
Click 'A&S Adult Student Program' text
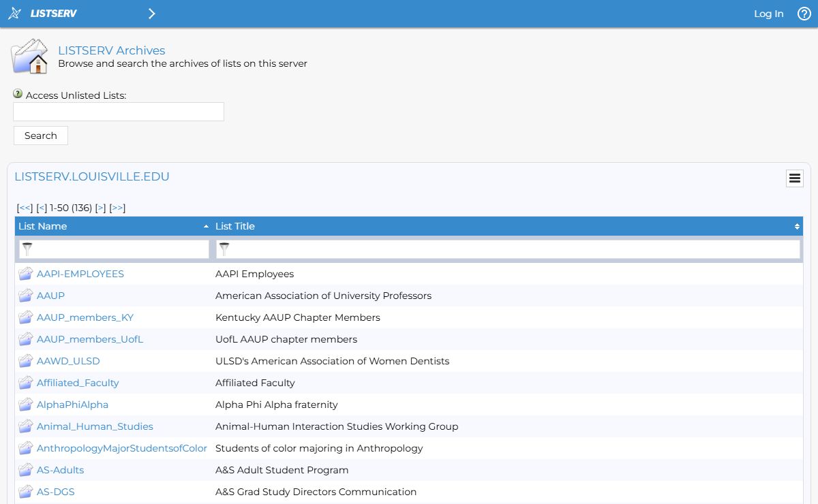282,470
